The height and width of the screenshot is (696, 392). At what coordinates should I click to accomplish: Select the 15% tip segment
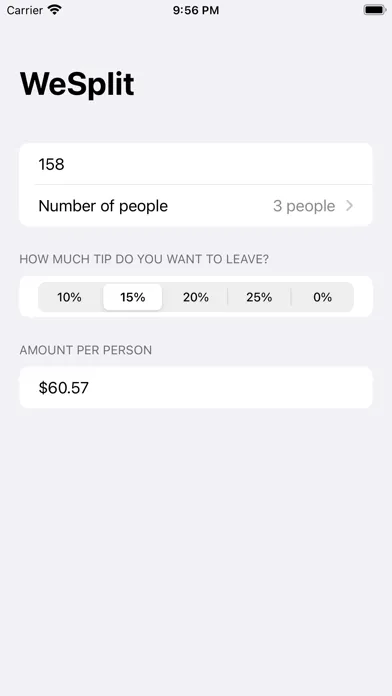133,297
